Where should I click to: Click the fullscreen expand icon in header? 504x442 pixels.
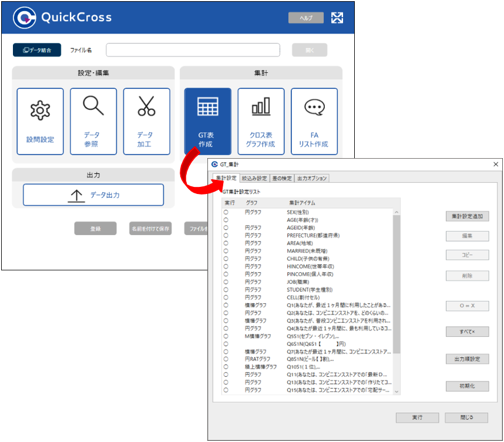tap(337, 18)
